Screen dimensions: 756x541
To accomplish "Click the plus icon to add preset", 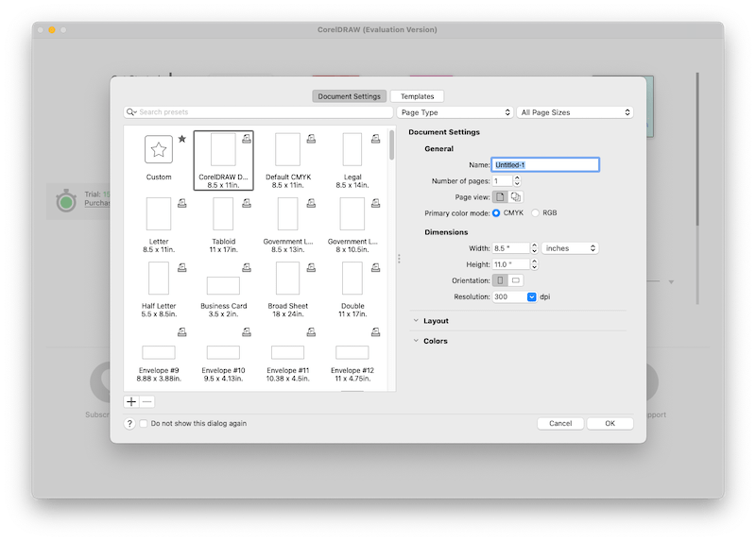I will coord(131,401).
